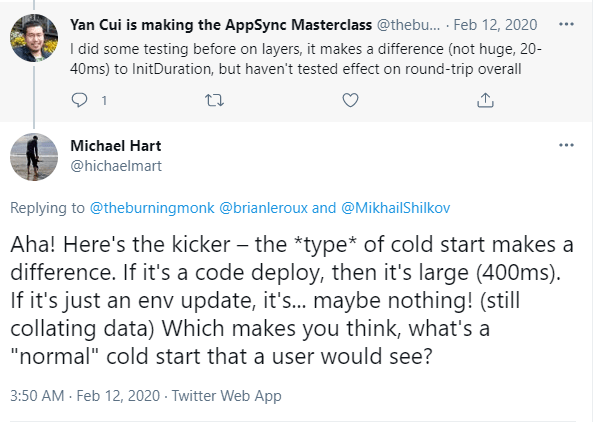Open the share icon under Yan Cui's tweet
Viewport: 597px width, 422px height.
click(485, 100)
